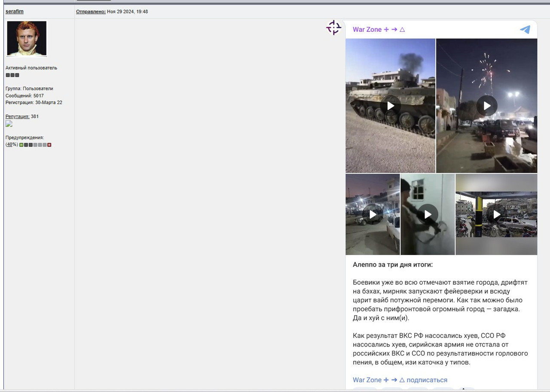Click serafim's Macron avatar picture
This screenshot has height=392, width=550.
point(26,38)
